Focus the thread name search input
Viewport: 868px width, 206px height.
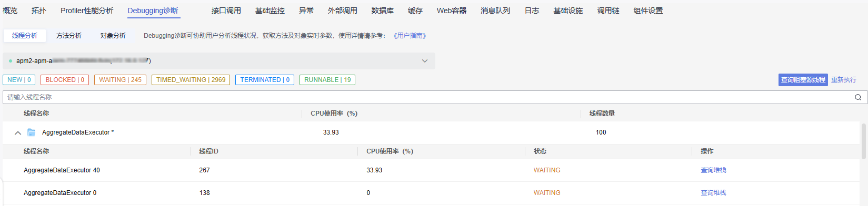[426, 97]
